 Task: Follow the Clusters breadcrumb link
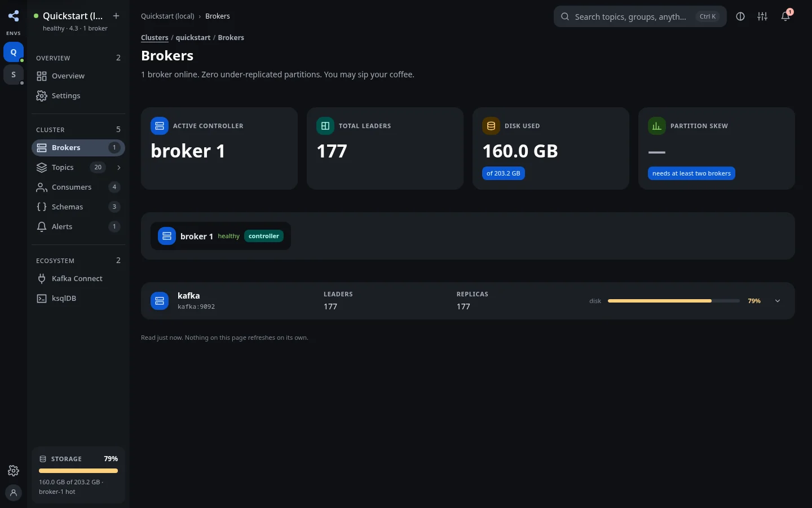155,38
